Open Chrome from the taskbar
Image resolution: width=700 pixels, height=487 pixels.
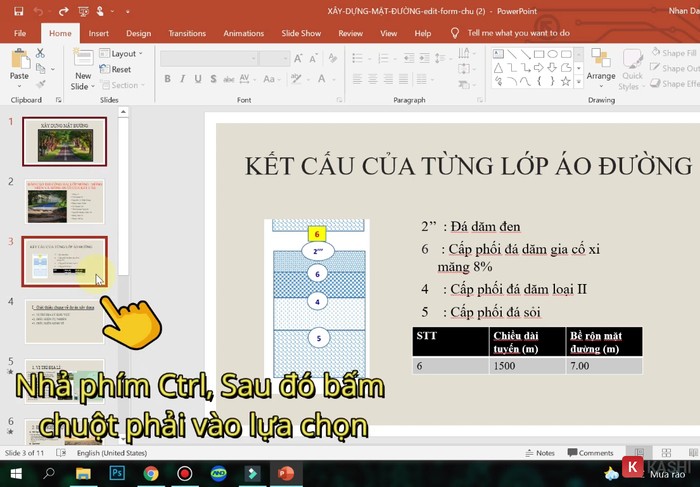(x=151, y=473)
